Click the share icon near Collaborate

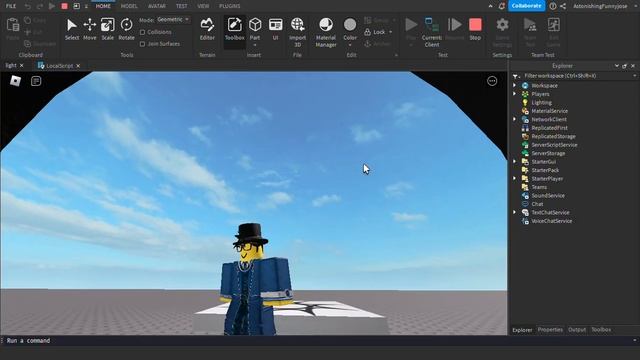[563, 6]
